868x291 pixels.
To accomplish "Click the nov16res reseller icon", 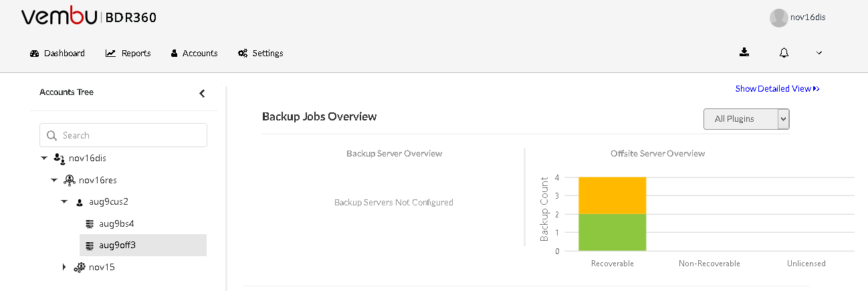I will (x=69, y=180).
